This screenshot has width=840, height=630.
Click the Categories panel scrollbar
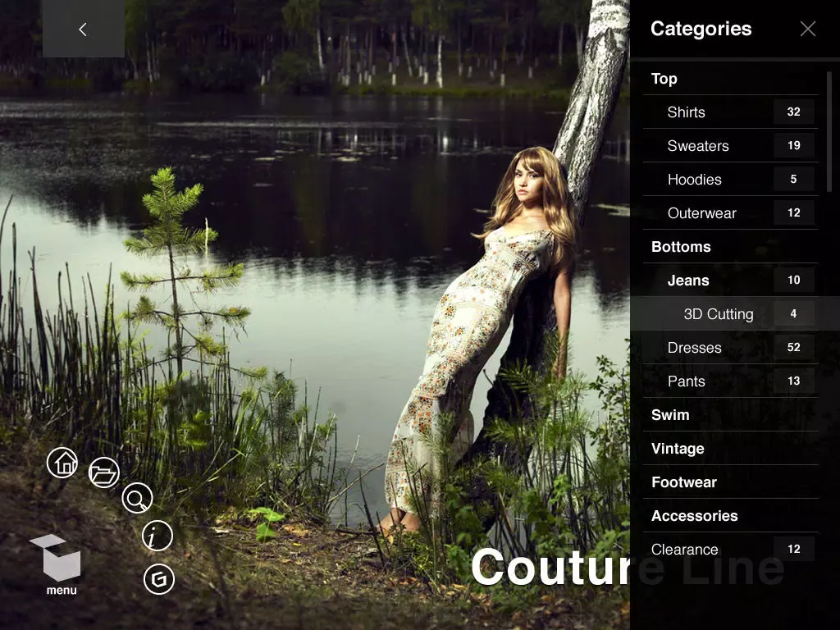(x=829, y=132)
